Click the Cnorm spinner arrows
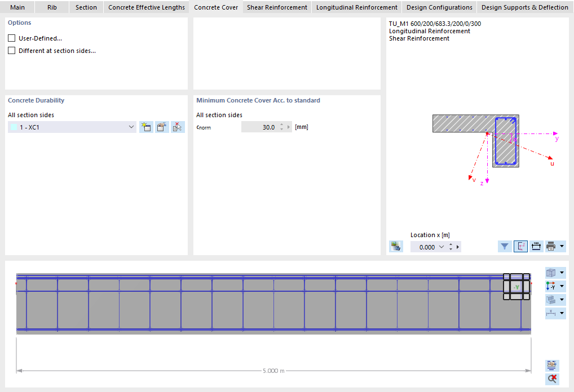This screenshot has width=574, height=392. pyautogui.click(x=281, y=127)
